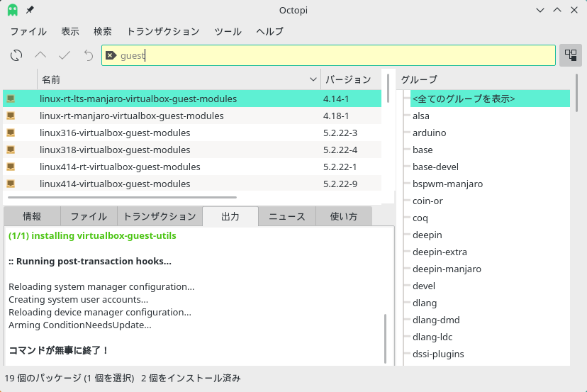Click the package list vertical scrollbar
This screenshot has width=587, height=392.
click(388, 88)
